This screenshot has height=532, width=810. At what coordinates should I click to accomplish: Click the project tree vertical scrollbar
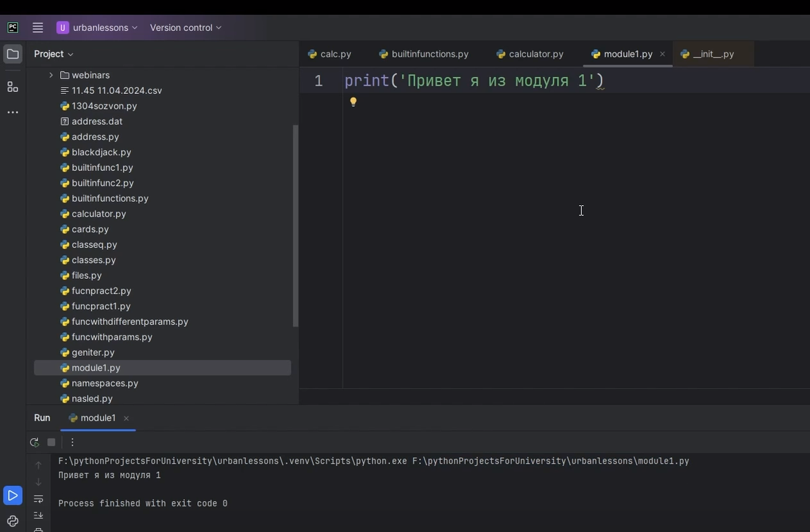pyautogui.click(x=295, y=225)
